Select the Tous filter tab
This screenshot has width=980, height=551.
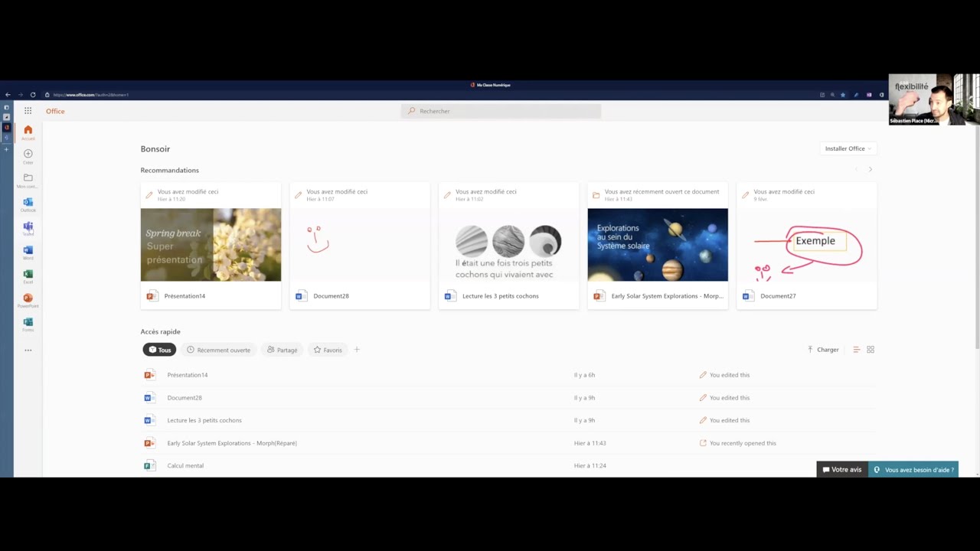tap(159, 350)
